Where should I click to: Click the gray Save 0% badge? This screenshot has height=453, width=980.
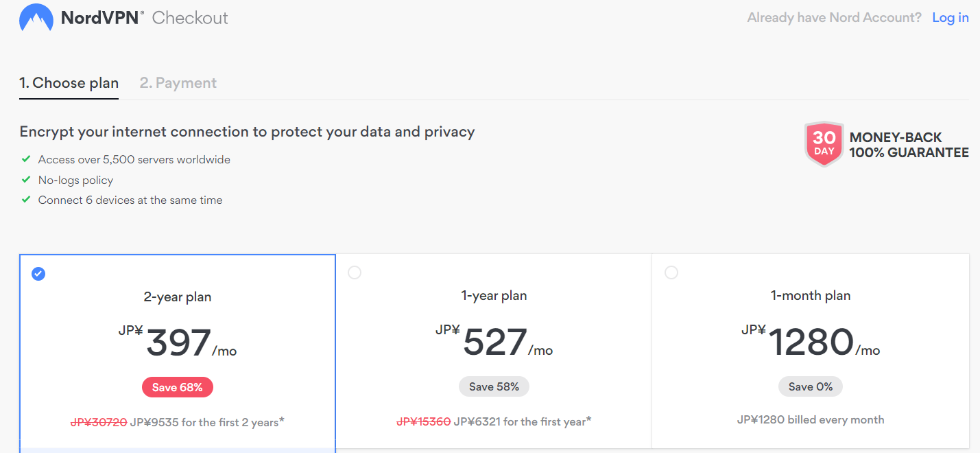tap(811, 386)
